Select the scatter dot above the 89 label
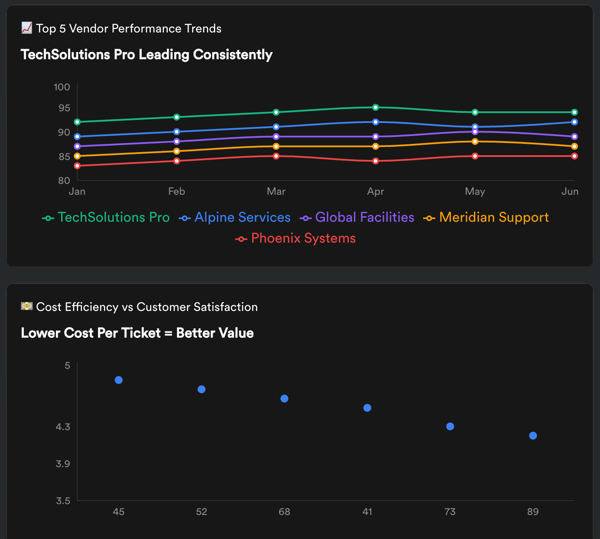Screen dimensions: 600x539 click(x=533, y=435)
